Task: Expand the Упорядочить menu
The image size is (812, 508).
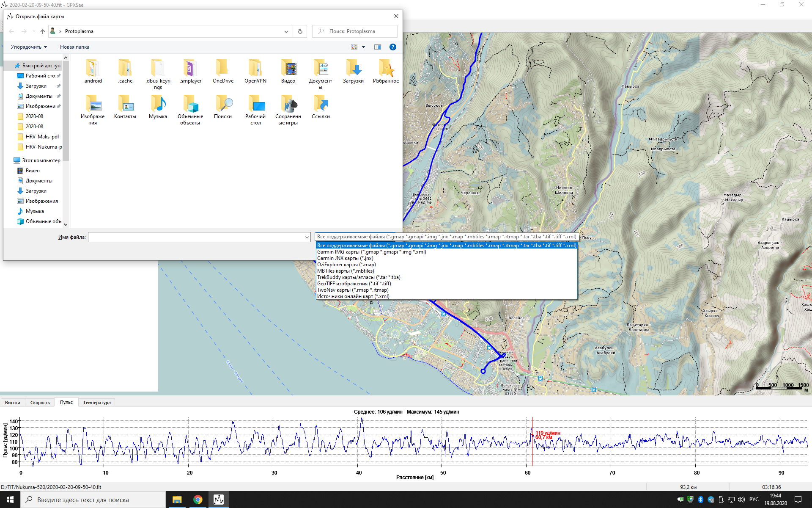Action: point(29,47)
